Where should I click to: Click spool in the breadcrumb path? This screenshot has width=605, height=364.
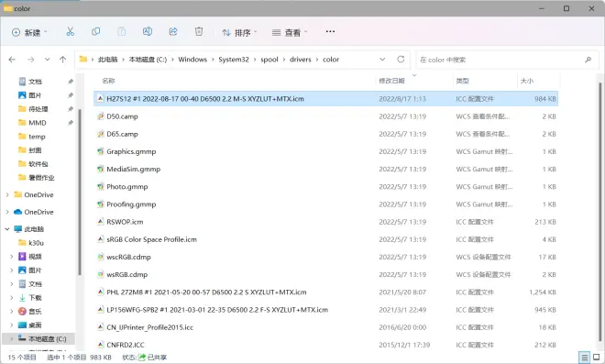tap(269, 60)
